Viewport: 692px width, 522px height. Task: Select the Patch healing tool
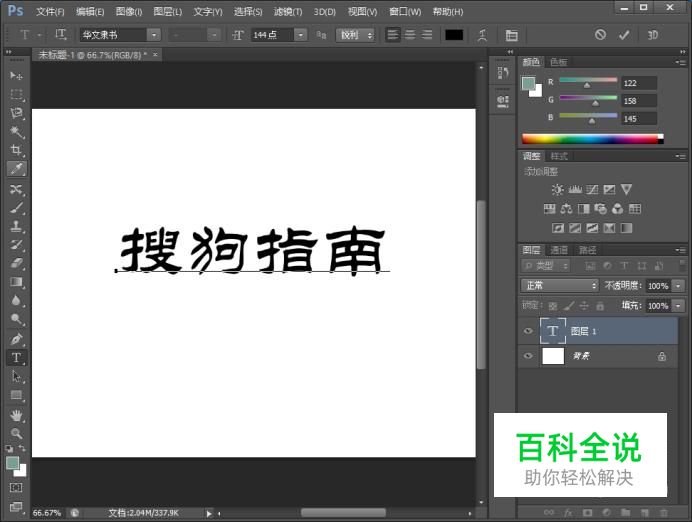tap(16, 189)
